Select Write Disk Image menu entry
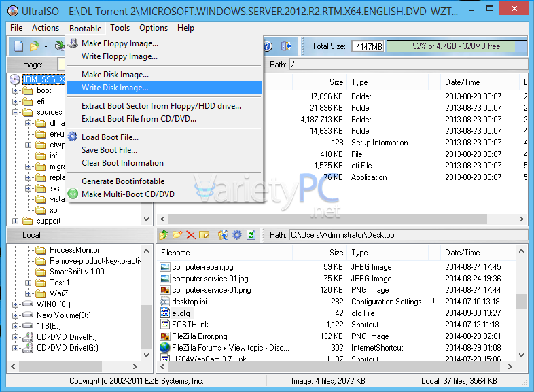 tap(115, 87)
